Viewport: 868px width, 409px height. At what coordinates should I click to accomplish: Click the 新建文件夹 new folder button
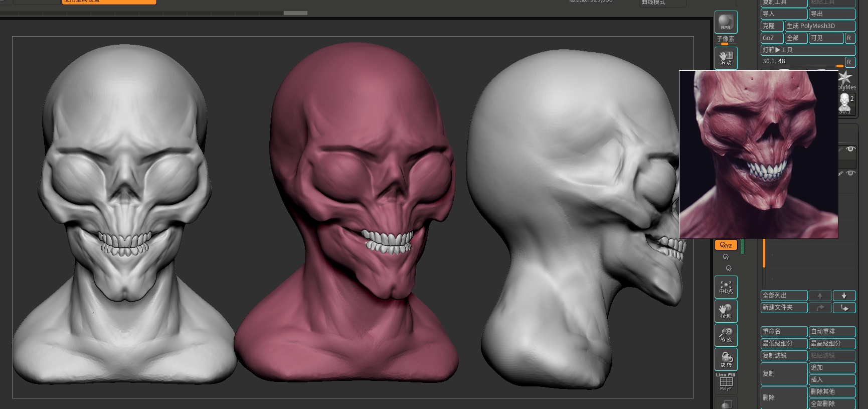click(784, 308)
